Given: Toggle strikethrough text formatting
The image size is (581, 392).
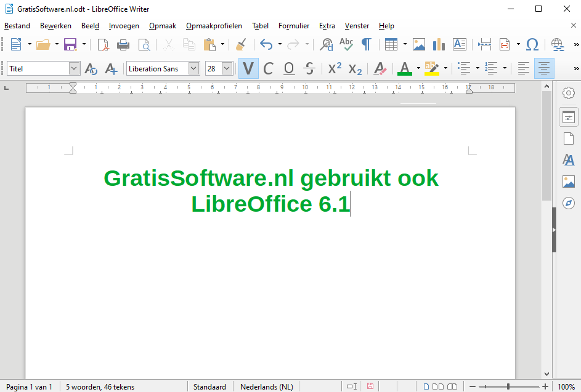Looking at the screenshot, I should point(309,68).
